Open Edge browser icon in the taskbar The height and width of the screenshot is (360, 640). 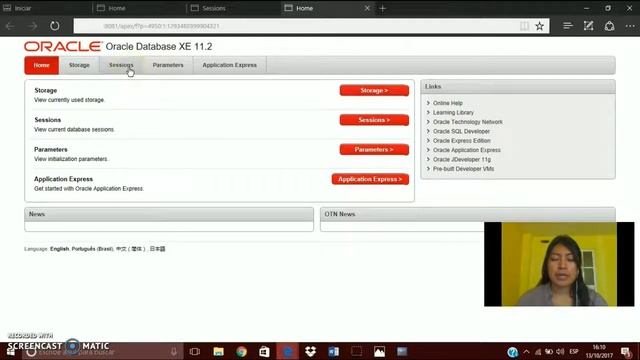pos(287,351)
